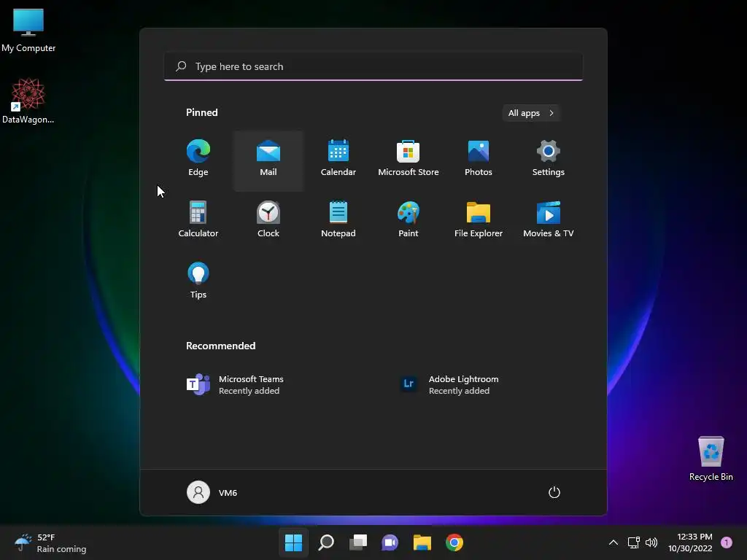Viewport: 747px width, 560px height.
Task: Open the weather widget showing 52°F
Action: [50, 542]
